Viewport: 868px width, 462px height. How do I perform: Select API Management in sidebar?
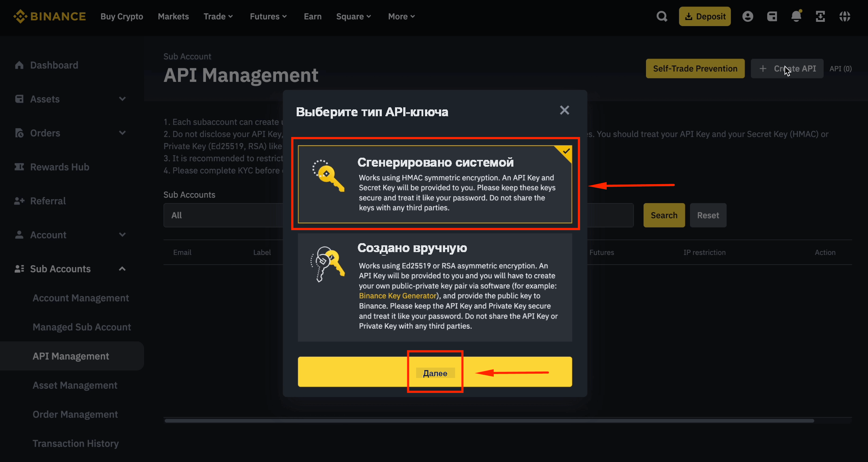[x=71, y=356]
